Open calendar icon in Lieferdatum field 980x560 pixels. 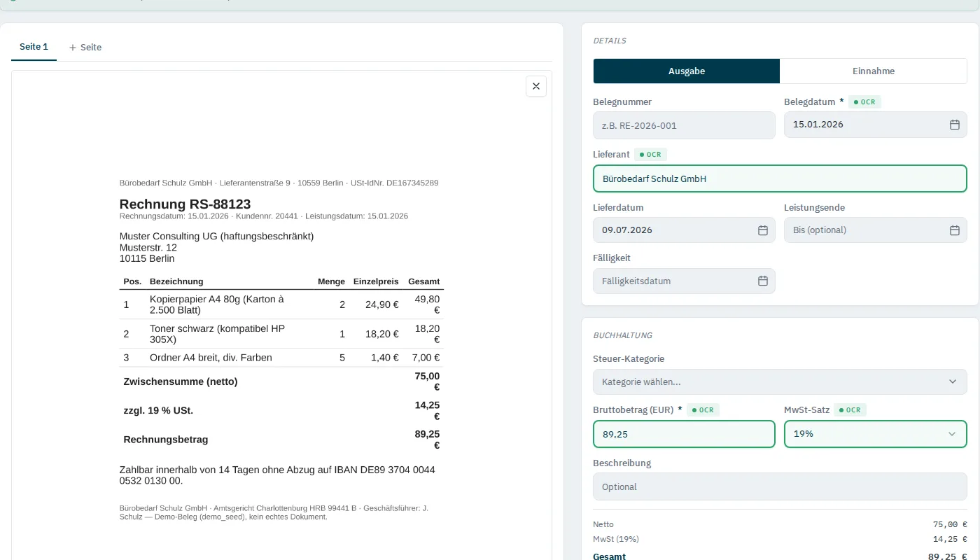[x=763, y=230]
